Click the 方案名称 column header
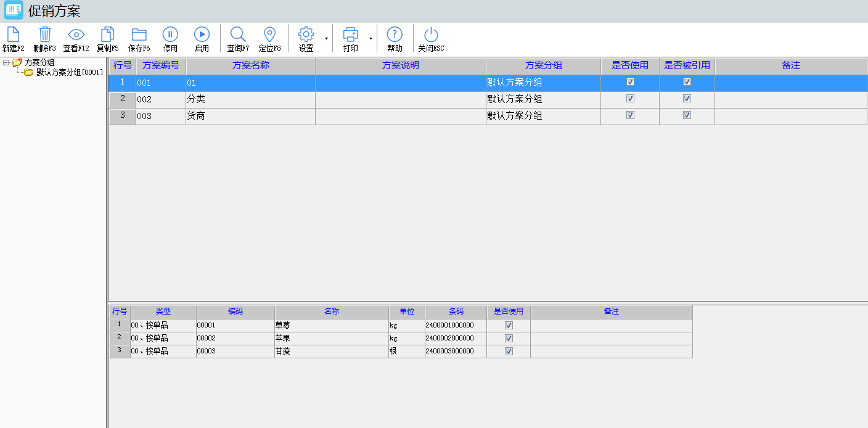Screen dimensions: 868x428 click(250, 65)
